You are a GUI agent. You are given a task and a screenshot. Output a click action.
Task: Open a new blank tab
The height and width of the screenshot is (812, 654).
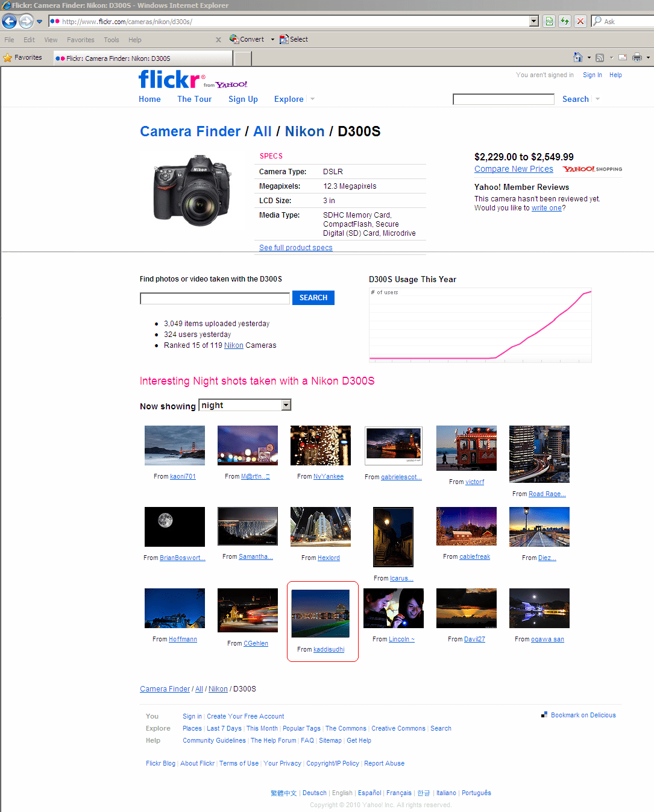tap(242, 58)
